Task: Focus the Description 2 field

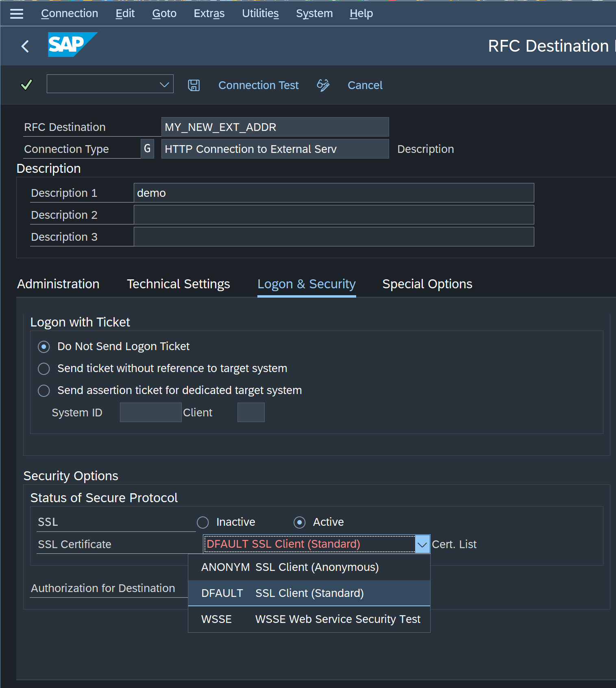Action: (x=334, y=215)
